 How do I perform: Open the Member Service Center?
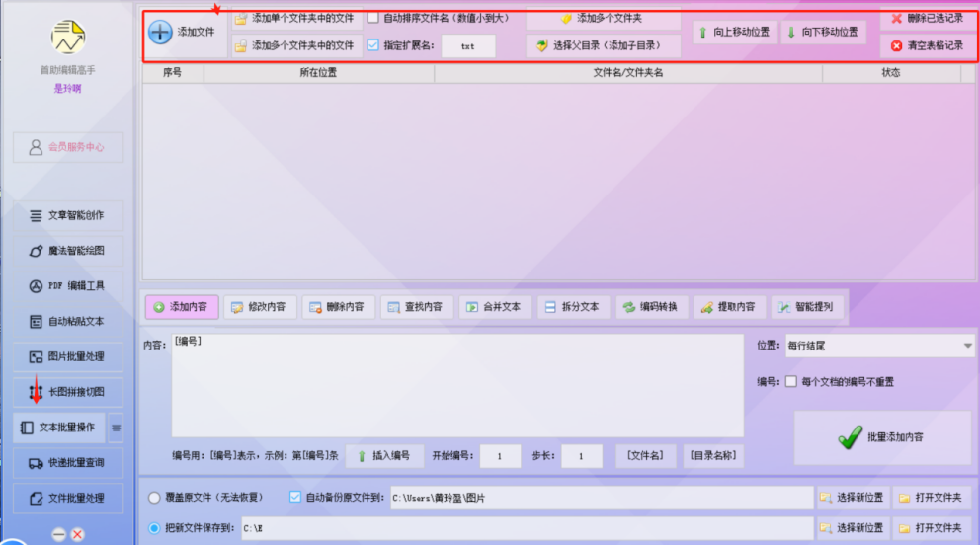pos(68,147)
